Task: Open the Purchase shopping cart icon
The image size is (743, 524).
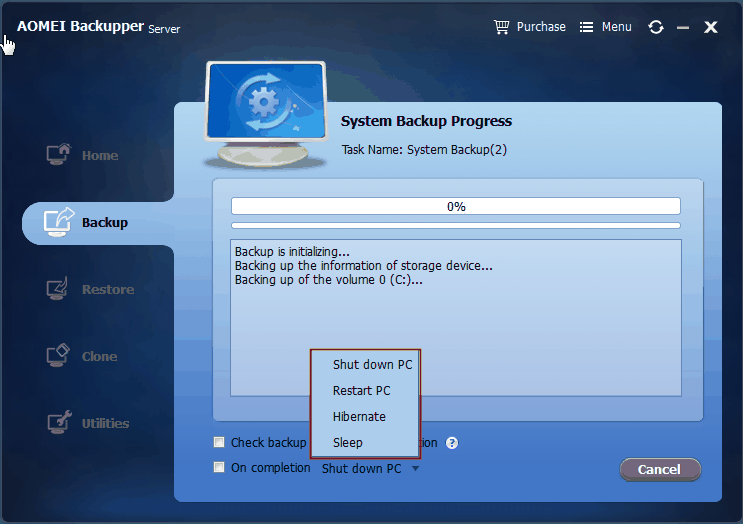Action: (501, 27)
